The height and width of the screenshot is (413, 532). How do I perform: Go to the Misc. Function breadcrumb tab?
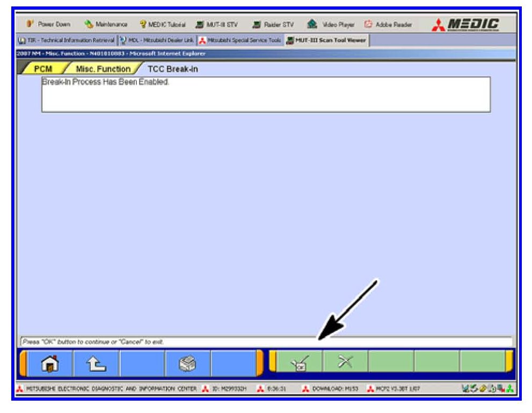coord(103,69)
